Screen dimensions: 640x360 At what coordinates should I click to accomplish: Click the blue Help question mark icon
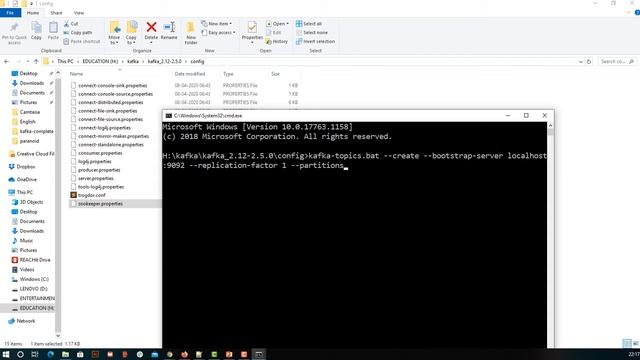coord(637,13)
